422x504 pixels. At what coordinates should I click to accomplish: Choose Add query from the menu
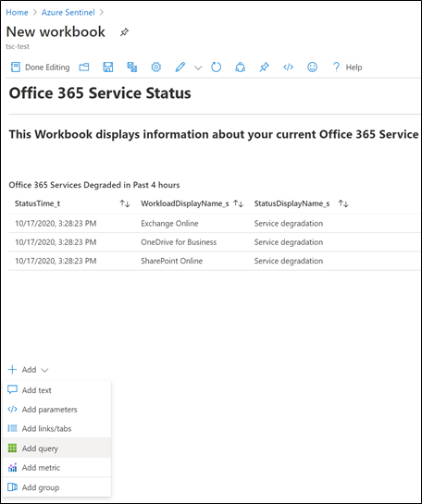tap(57, 449)
